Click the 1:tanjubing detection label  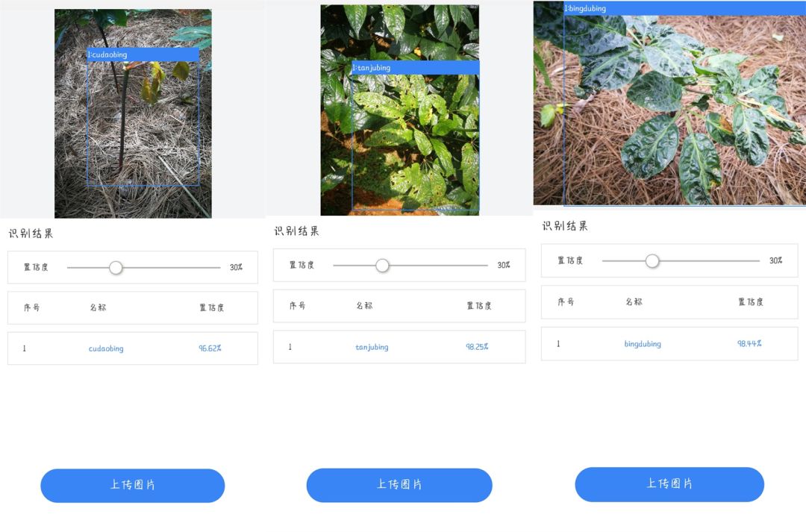pyautogui.click(x=371, y=68)
